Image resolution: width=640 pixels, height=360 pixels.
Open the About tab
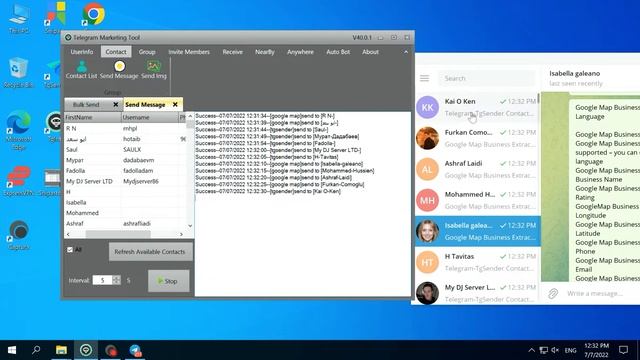[370, 52]
